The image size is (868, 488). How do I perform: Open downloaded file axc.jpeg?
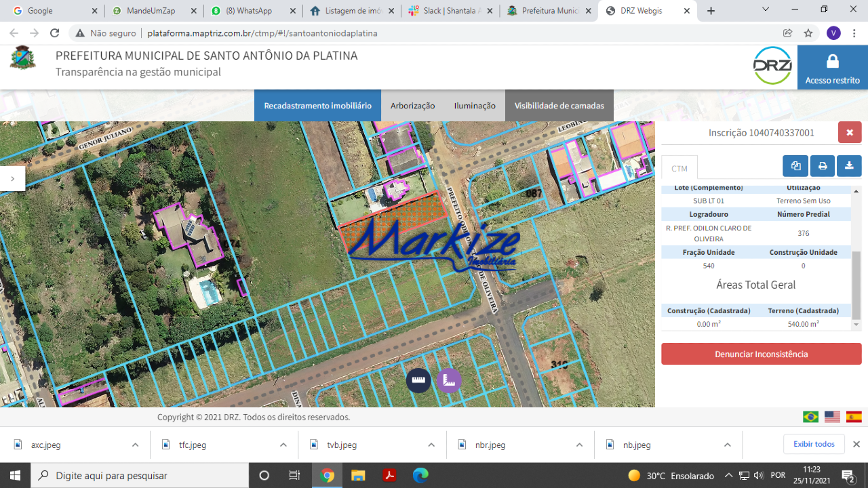click(x=46, y=445)
